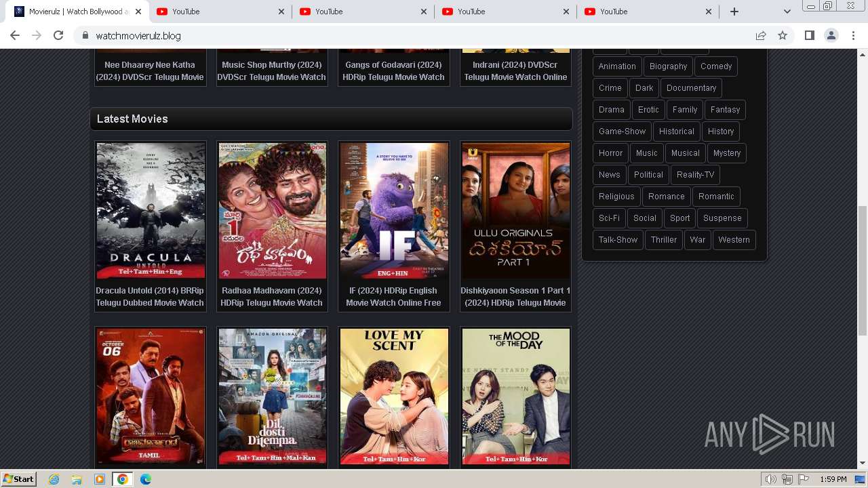Click the share page icon in address bar

(761, 35)
